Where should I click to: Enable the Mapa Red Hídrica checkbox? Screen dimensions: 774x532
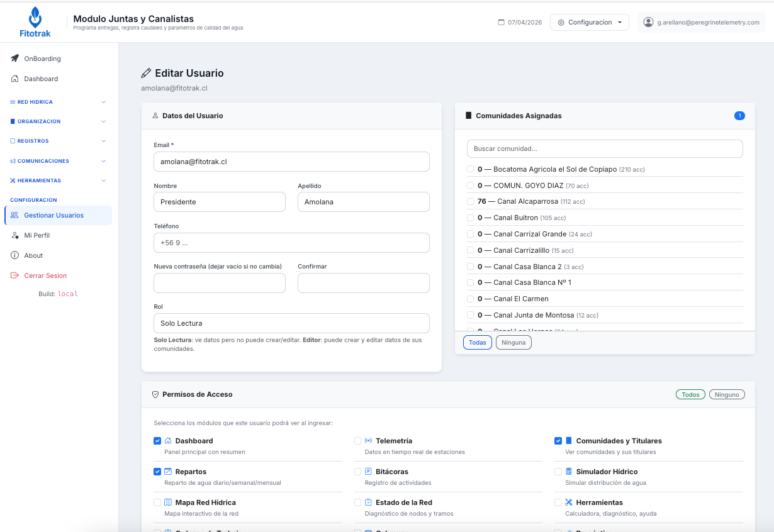[157, 502]
